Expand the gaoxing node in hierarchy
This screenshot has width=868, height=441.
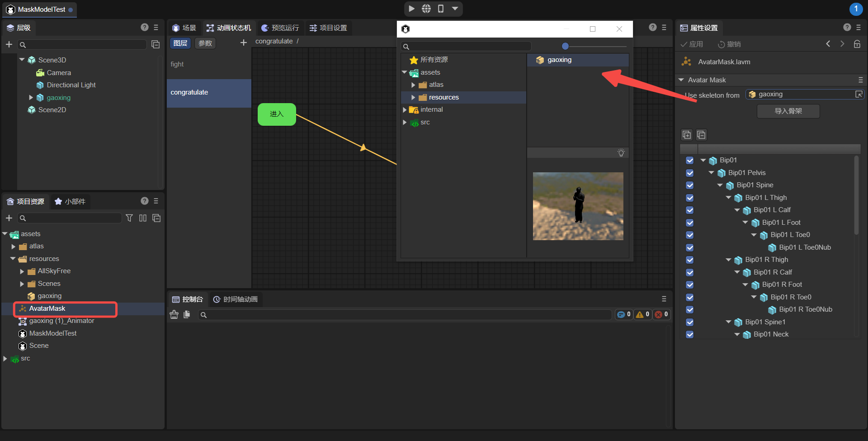click(31, 98)
